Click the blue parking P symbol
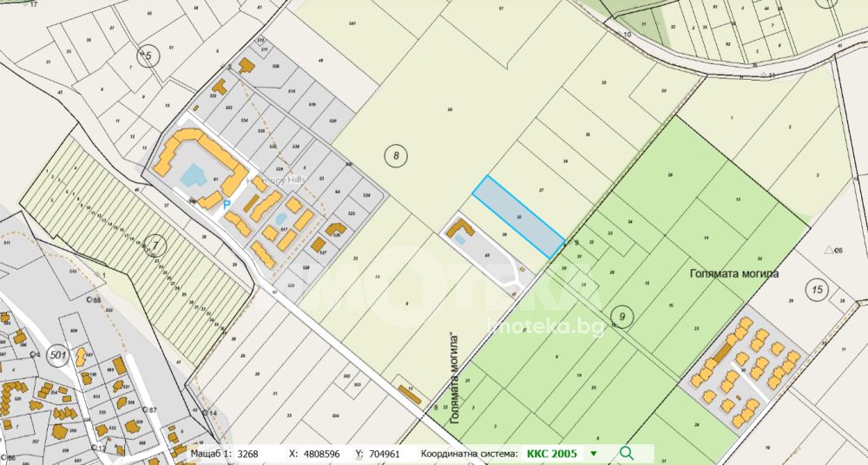Viewport: 868px width, 465px height. click(227, 205)
